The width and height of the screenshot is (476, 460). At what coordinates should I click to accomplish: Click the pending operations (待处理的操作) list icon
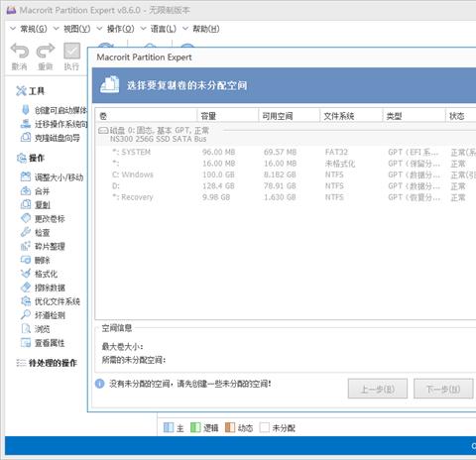21,363
